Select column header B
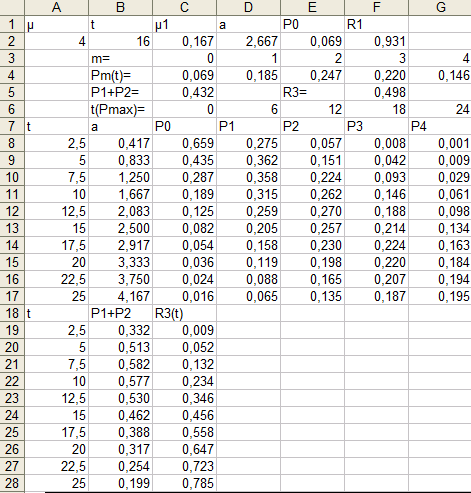471x493 pixels. [120, 7]
